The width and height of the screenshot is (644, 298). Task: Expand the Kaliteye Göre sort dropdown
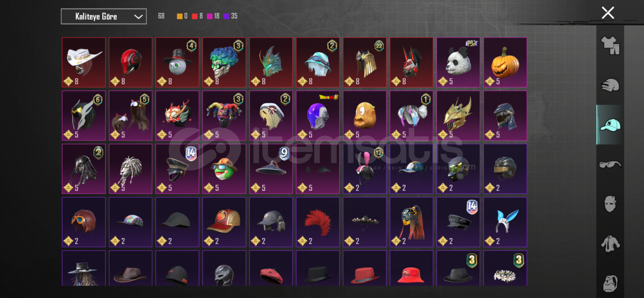[x=104, y=17]
